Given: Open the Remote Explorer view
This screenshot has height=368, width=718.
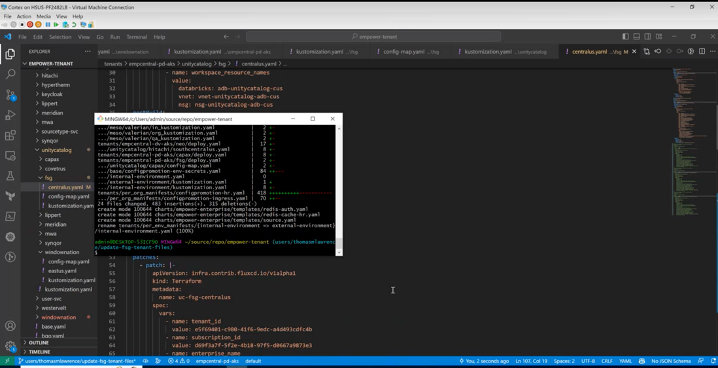Looking at the screenshot, I should click(10, 156).
